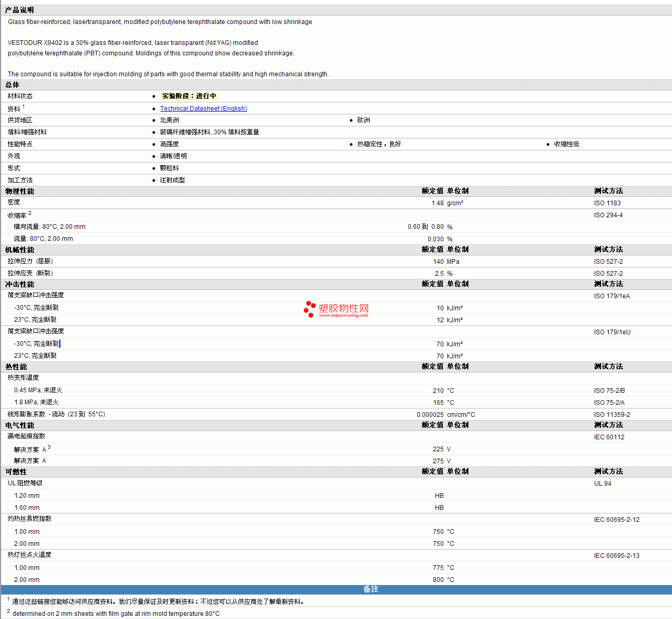
Task: Click the blue 备注 section bar
Action: pos(371,589)
